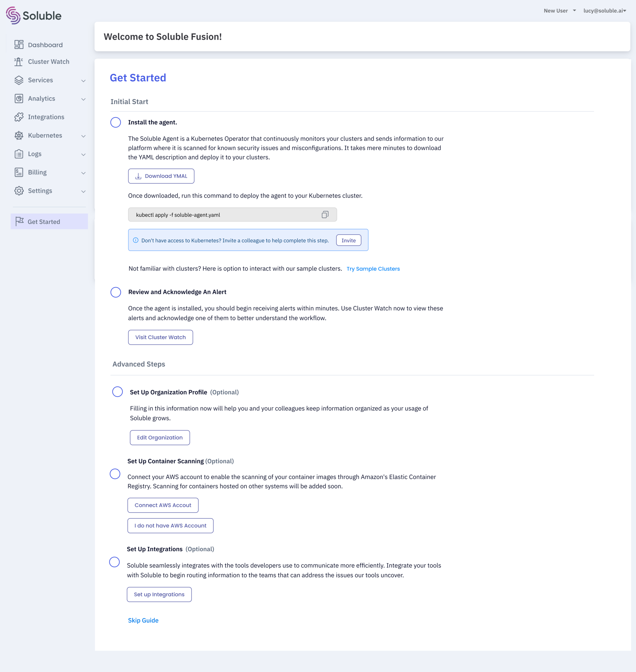Open the Try Sample Clusters link
The width and height of the screenshot is (636, 672).
(x=373, y=269)
